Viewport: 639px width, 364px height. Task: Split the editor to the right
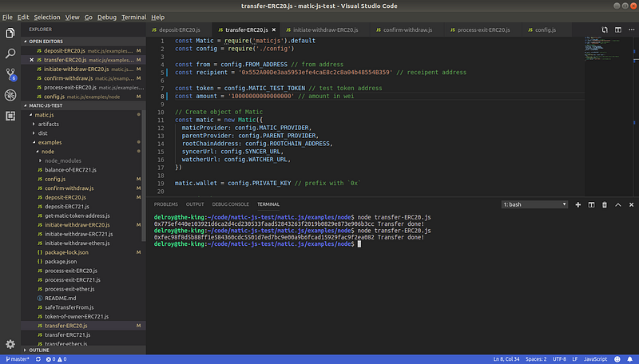pyautogui.click(x=618, y=30)
